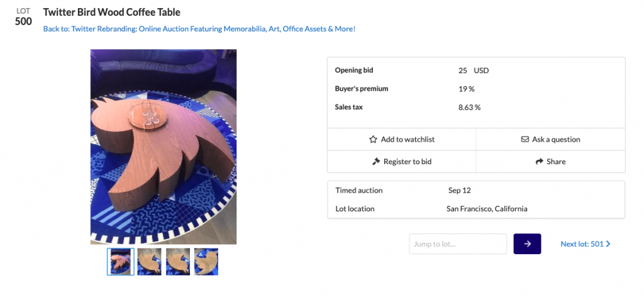Select the second coffee table thumbnail
This screenshot has width=644, height=297.
click(x=150, y=262)
